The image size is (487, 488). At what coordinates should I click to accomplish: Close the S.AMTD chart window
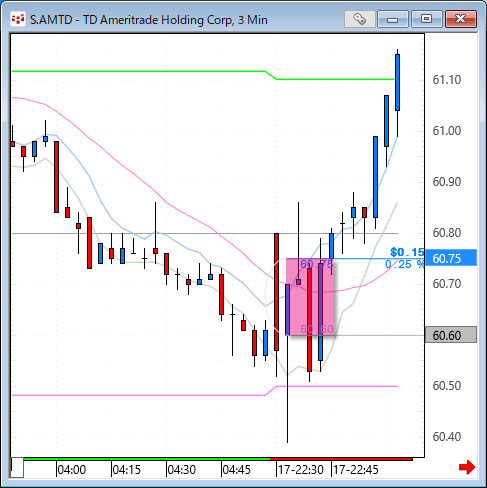[x=461, y=19]
